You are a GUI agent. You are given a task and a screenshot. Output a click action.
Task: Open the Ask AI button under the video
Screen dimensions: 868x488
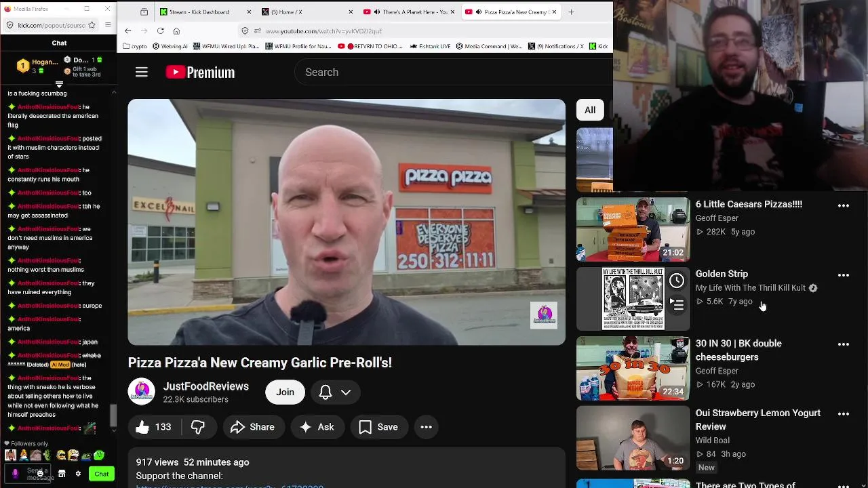(x=317, y=427)
